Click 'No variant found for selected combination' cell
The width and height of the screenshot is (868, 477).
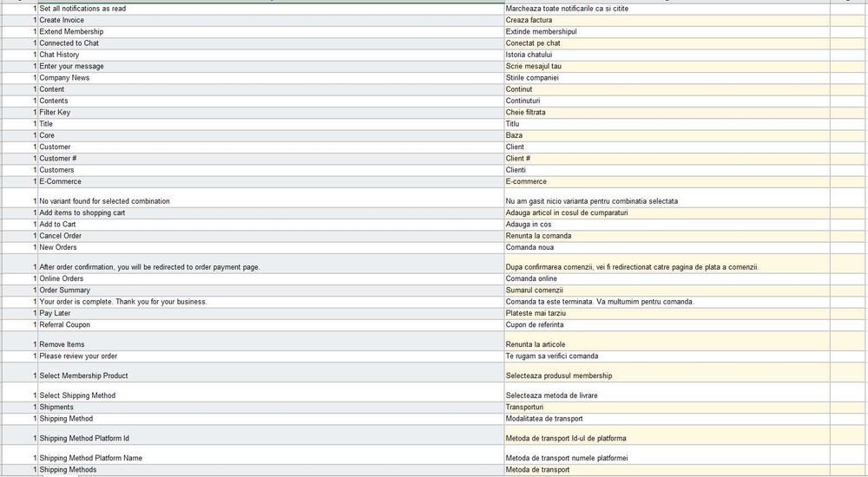[271, 198]
